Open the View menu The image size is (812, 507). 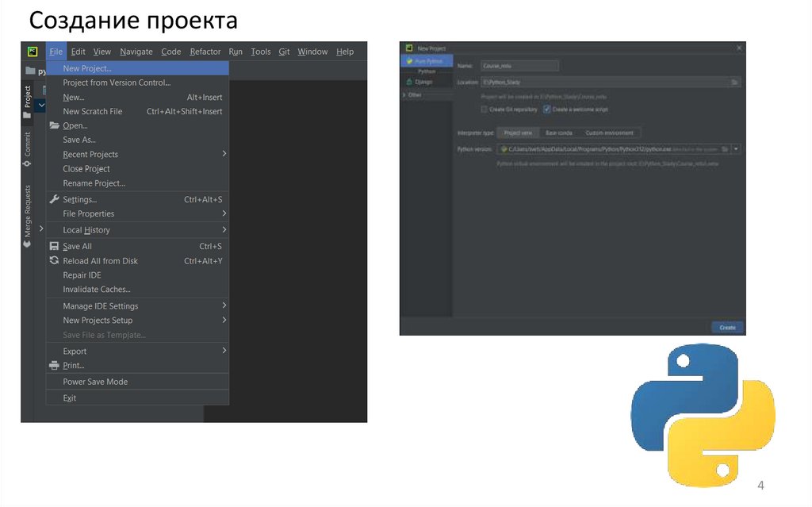tap(102, 52)
